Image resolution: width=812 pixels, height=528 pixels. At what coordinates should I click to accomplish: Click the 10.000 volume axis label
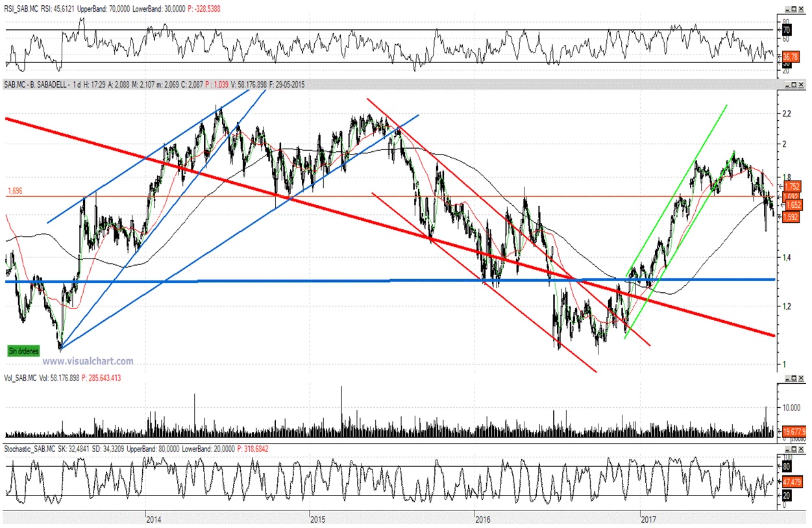point(792,408)
